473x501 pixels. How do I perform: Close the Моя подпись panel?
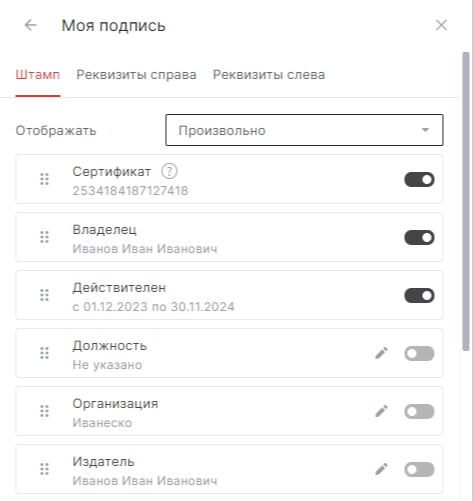click(441, 25)
